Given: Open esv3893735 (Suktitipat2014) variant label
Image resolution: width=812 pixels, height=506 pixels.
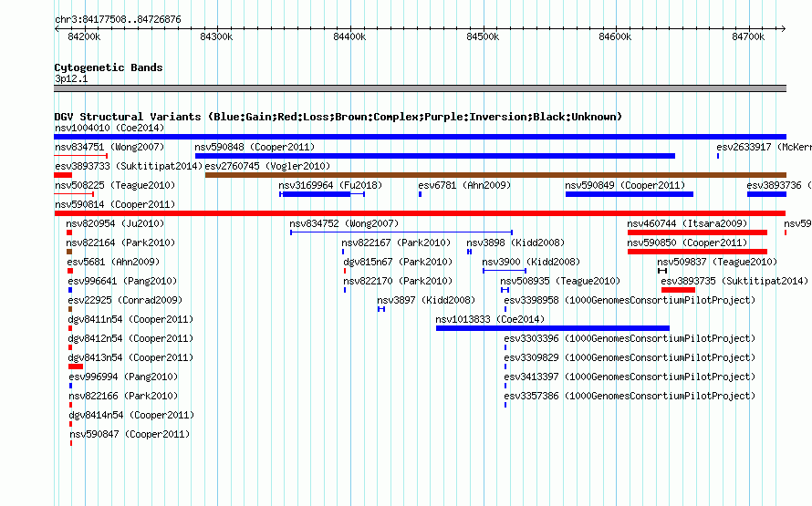Looking at the screenshot, I should pyautogui.click(x=734, y=281).
